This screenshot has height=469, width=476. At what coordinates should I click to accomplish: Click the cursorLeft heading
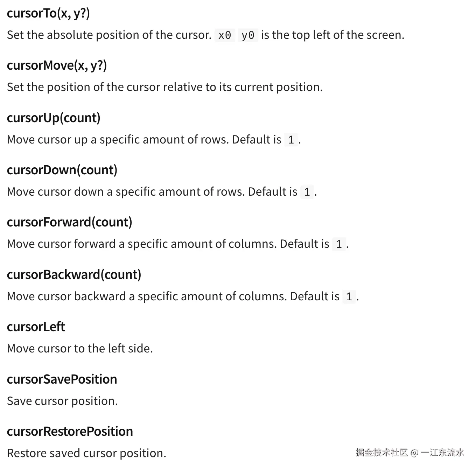(36, 327)
